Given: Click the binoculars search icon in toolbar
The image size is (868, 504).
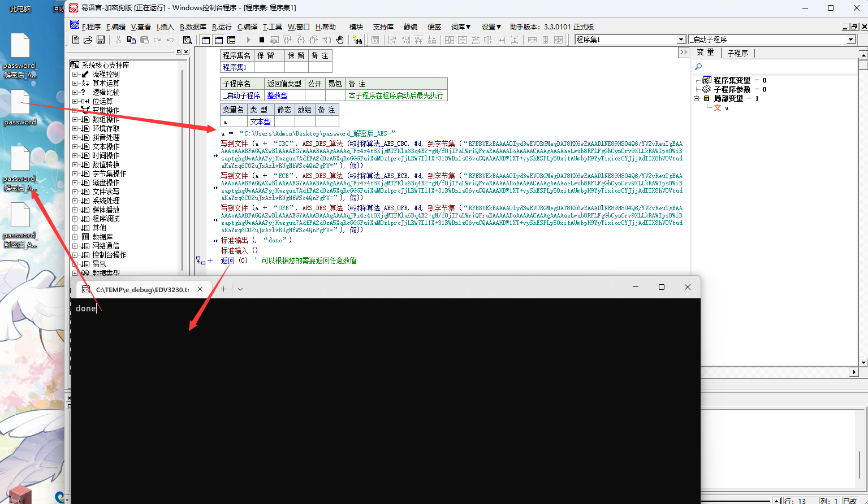Looking at the screenshot, I should (357, 40).
